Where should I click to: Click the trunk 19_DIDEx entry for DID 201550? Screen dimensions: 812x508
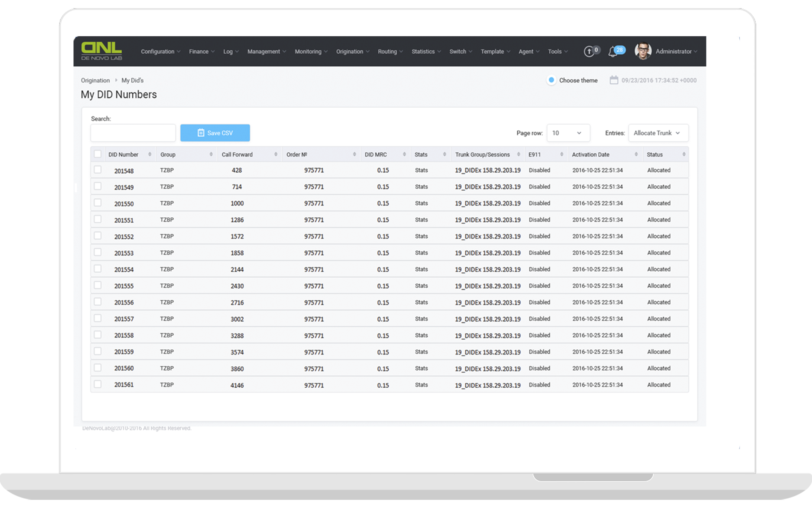point(488,203)
